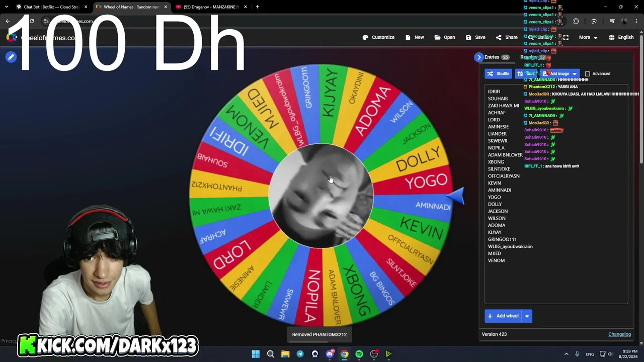Open the tab search dropdown arrow

[x=7, y=7]
